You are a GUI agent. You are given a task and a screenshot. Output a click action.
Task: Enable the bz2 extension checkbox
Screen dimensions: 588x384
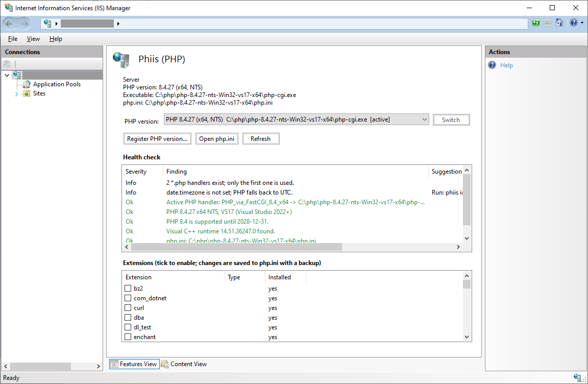(x=128, y=289)
